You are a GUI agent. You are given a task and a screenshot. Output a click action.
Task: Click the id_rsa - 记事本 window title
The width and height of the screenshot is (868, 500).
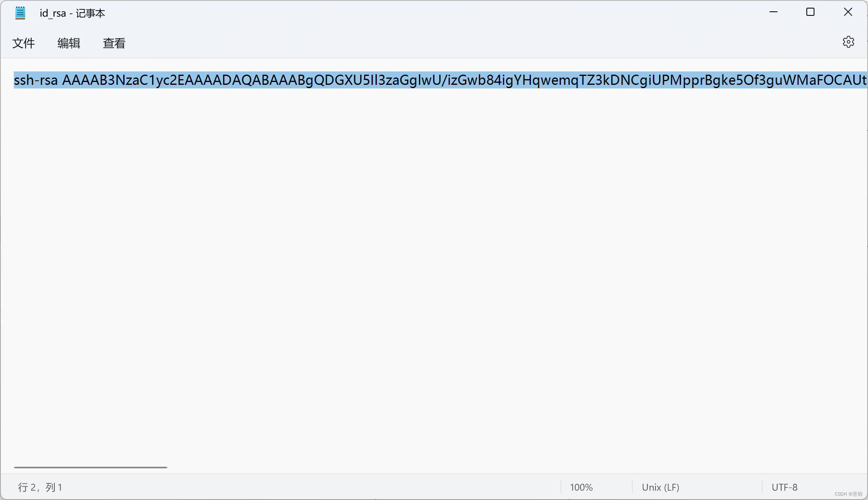pos(72,13)
